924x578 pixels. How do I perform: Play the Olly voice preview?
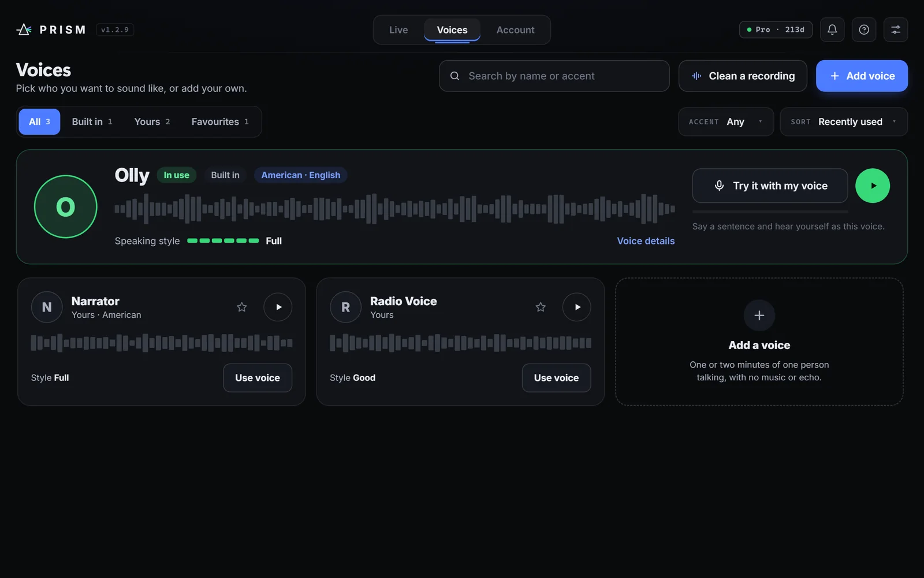click(873, 186)
